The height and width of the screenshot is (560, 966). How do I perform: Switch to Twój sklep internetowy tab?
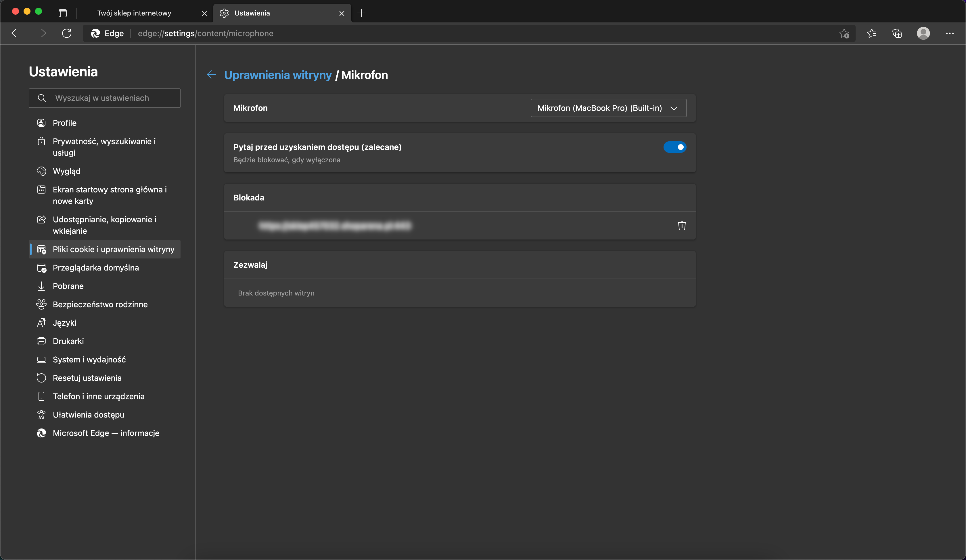(x=134, y=13)
